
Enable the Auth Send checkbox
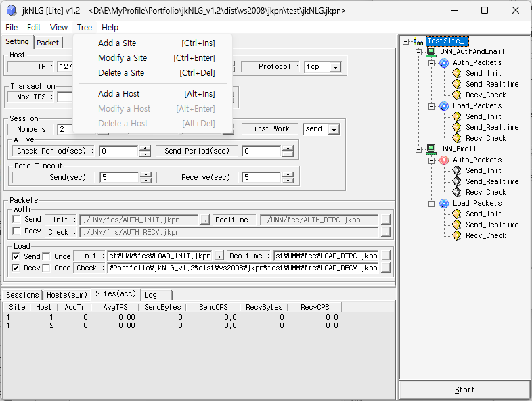pyautogui.click(x=16, y=220)
